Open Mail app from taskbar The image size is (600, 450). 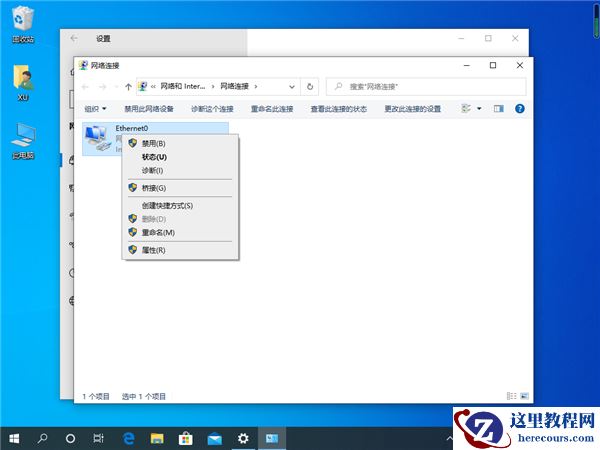tap(214, 438)
